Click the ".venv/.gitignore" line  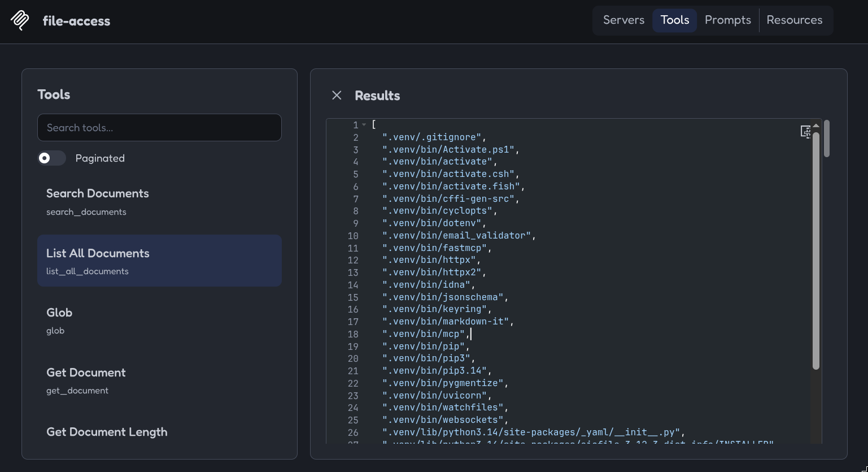(434, 137)
